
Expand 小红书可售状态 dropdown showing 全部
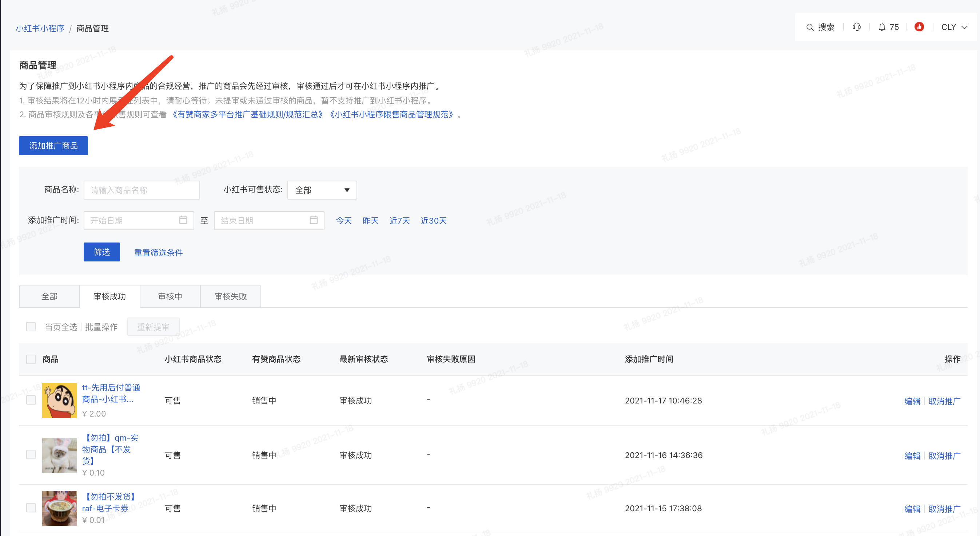pos(322,190)
